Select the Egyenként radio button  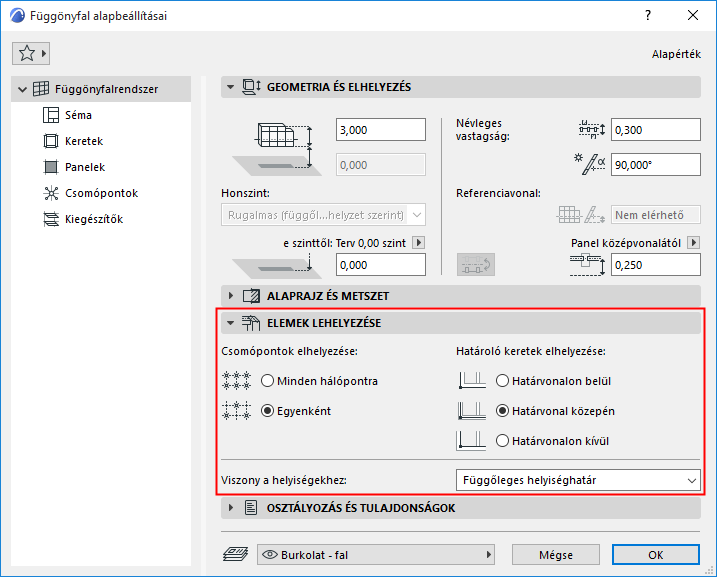(x=268, y=411)
